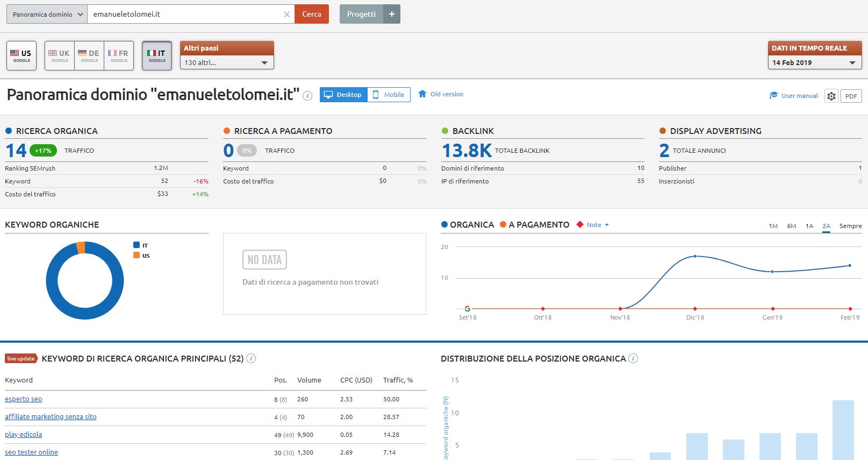Select 1A time range
The image size is (868, 460).
click(x=809, y=226)
